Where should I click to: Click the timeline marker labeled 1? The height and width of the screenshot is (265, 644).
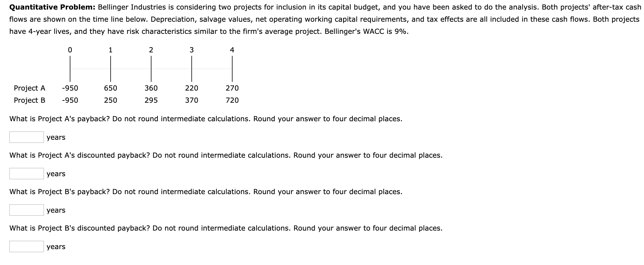pyautogui.click(x=111, y=50)
